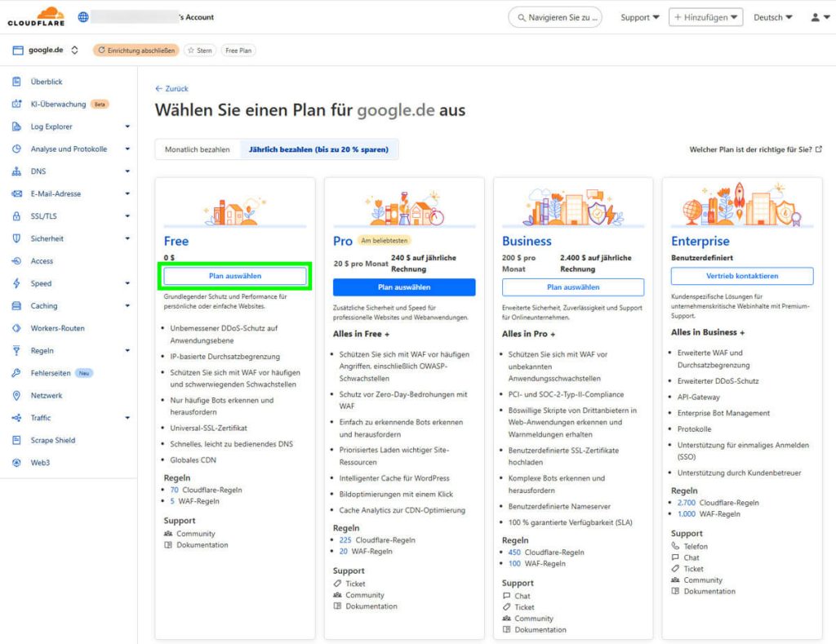Viewport: 836px width, 644px height.
Task: Go back via Zurück link
Action: [171, 88]
